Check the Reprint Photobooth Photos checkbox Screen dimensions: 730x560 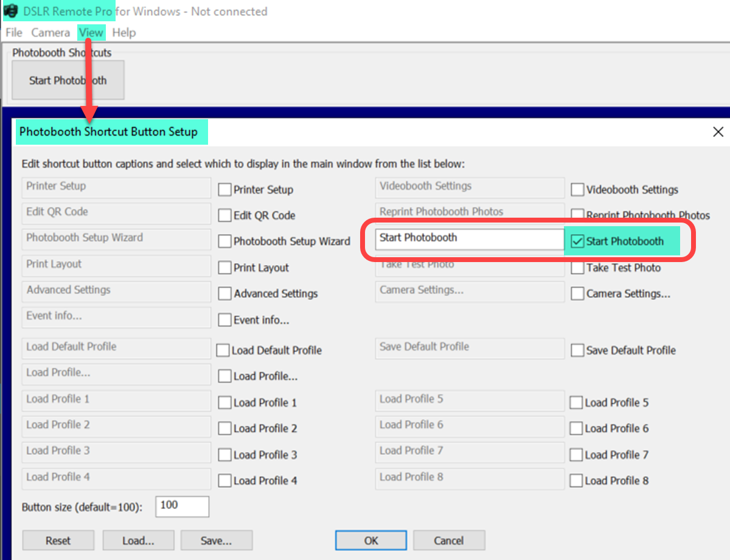(x=577, y=216)
